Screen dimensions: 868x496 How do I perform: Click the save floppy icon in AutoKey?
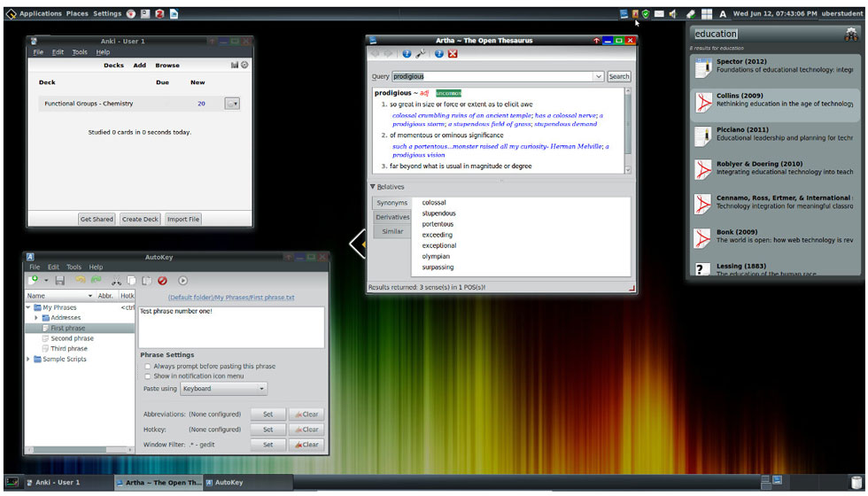(60, 281)
